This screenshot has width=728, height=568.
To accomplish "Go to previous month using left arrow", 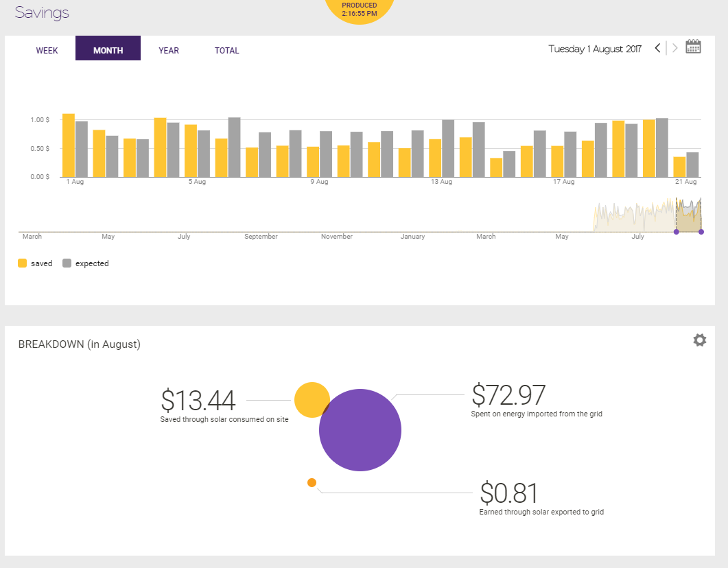I will (x=657, y=48).
